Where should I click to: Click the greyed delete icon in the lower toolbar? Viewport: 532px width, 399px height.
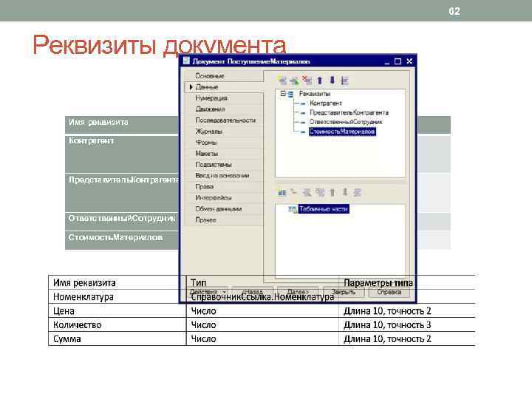320,192
